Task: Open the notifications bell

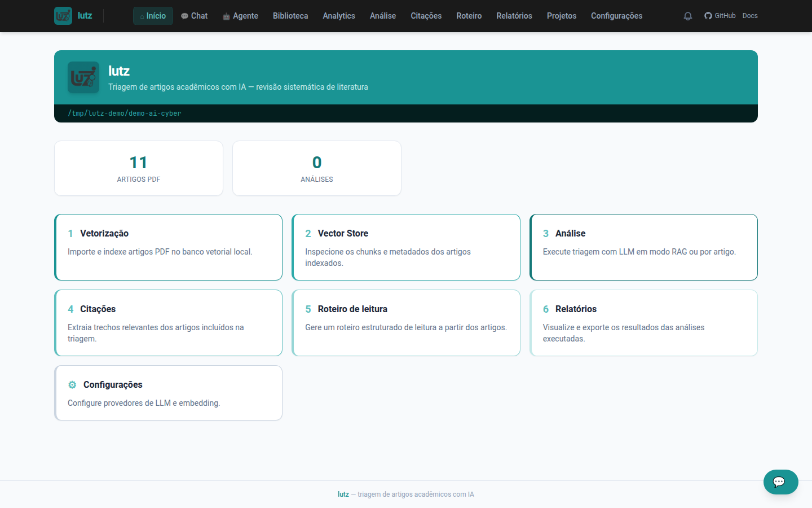Action: [x=688, y=16]
